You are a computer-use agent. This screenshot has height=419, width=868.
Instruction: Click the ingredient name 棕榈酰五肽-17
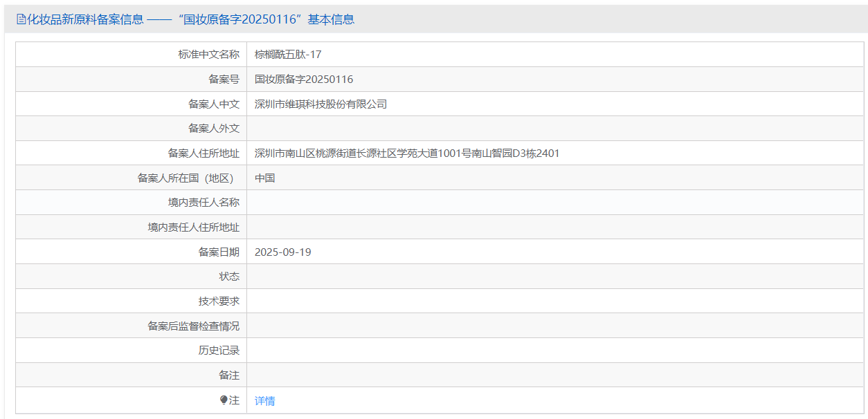coord(288,55)
